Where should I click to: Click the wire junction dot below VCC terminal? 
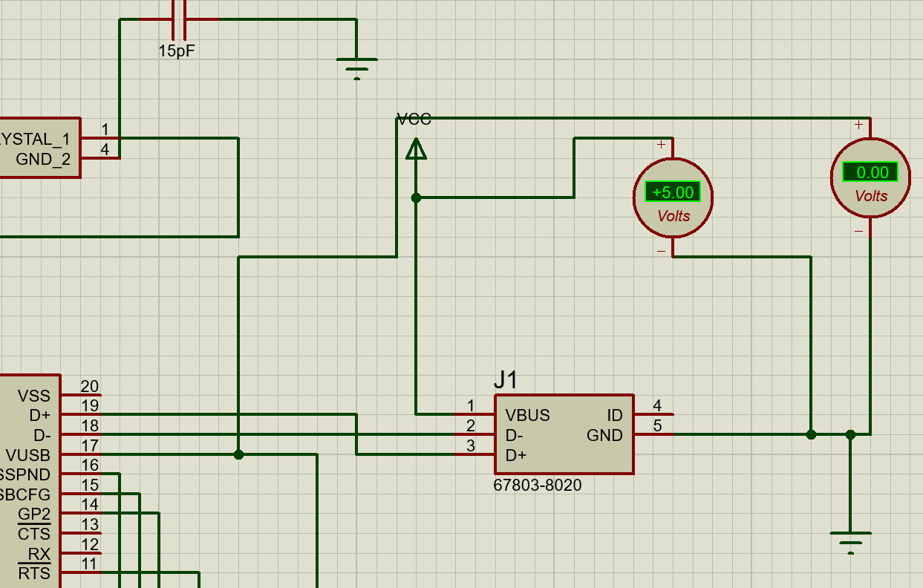(x=416, y=197)
